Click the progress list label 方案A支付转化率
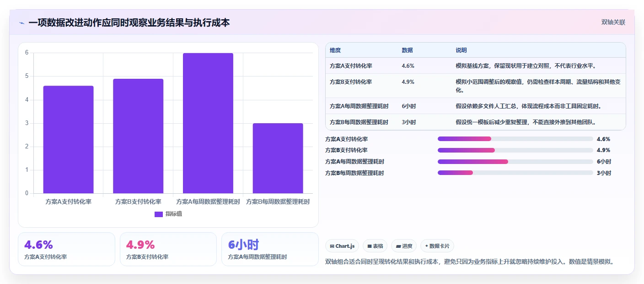Viewport: 644px width, 284px height. coord(346,139)
